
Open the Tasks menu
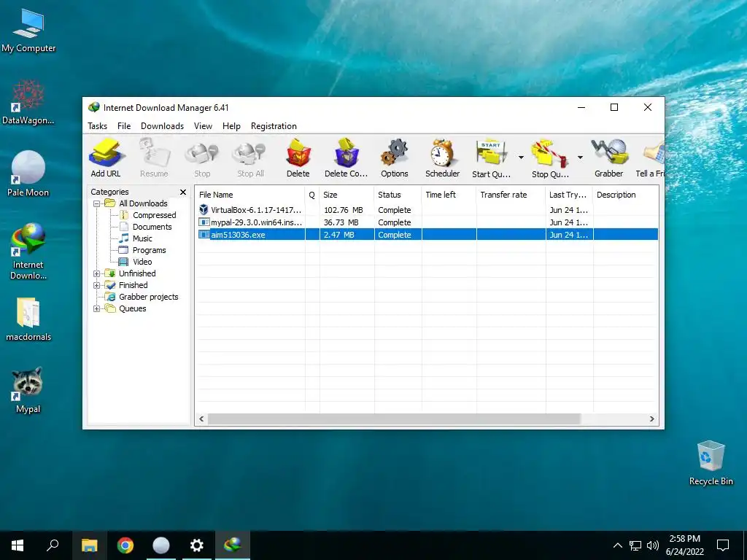point(97,126)
